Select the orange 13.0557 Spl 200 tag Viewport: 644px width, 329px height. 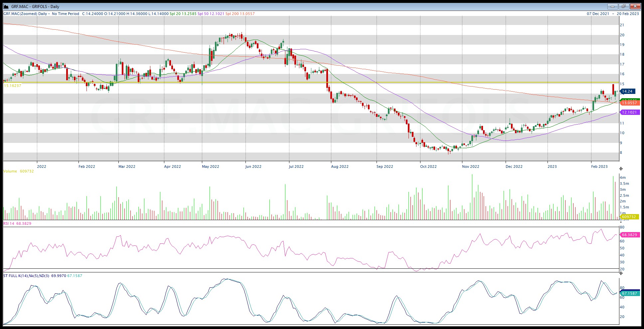tap(629, 103)
